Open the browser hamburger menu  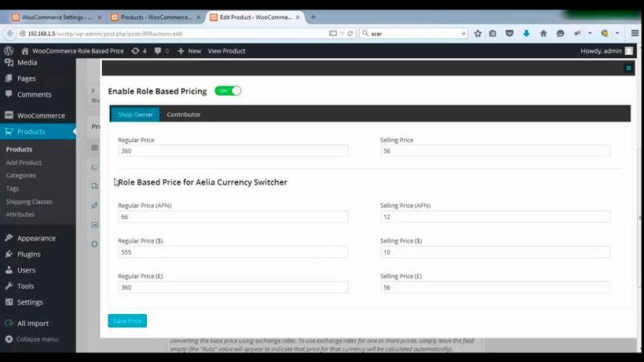click(635, 34)
